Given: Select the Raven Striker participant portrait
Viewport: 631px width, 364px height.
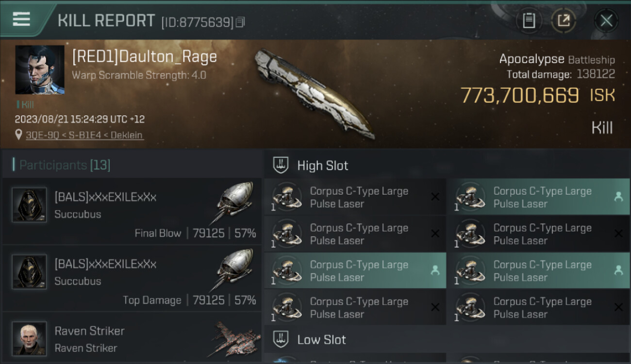Looking at the screenshot, I should coord(29,338).
